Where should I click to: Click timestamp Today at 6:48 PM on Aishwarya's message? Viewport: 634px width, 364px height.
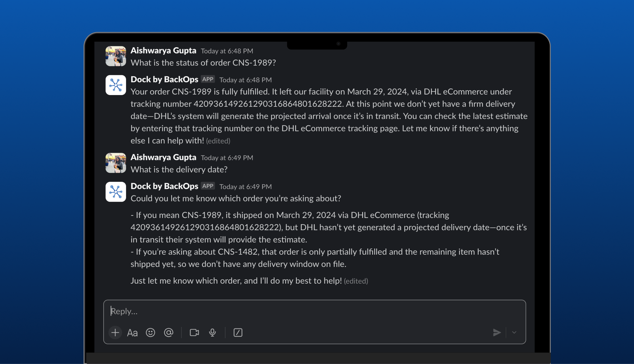click(x=227, y=51)
